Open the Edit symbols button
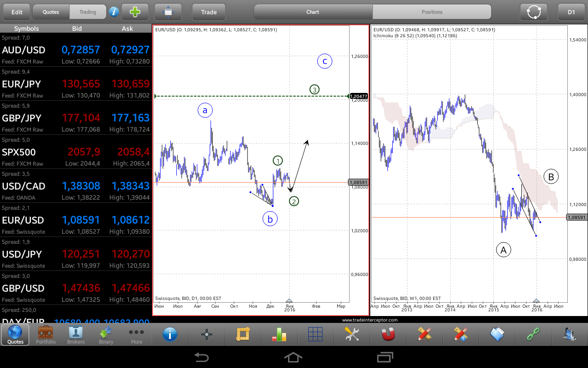This screenshot has height=368, width=588. 17,12
